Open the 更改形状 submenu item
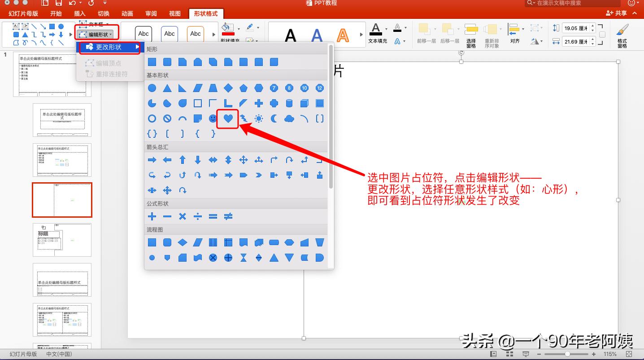This screenshot has width=644, height=360. pos(110,47)
